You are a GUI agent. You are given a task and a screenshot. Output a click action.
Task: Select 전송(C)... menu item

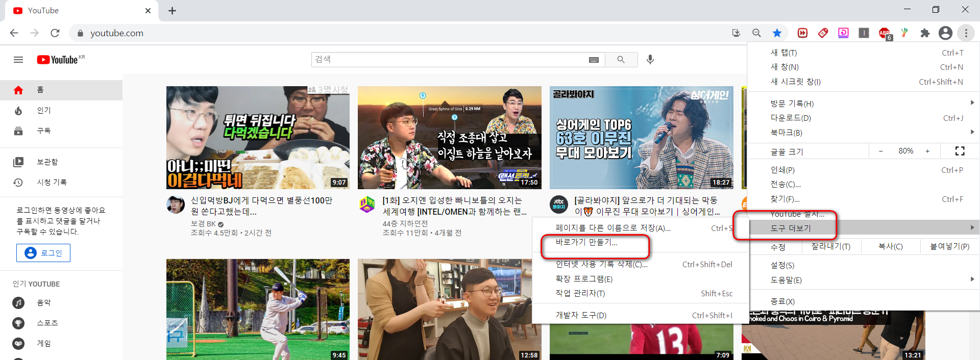click(864, 184)
